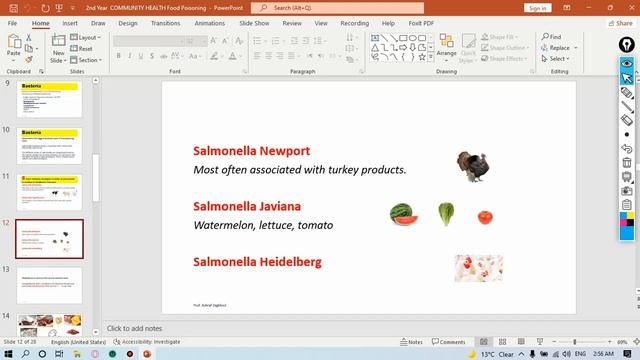Open the Clipboard pane launcher
Viewport: 640px width, 360px height.
tap(41, 71)
